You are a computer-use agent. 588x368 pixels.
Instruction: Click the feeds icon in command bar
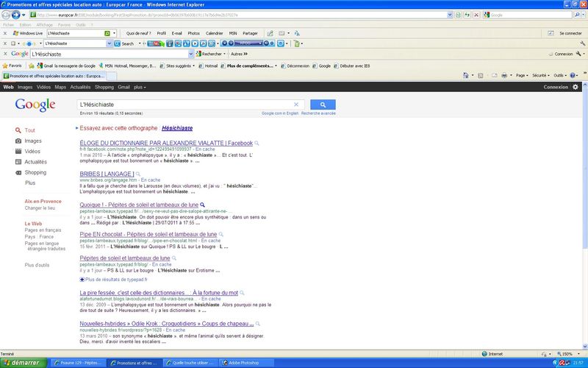point(481,76)
